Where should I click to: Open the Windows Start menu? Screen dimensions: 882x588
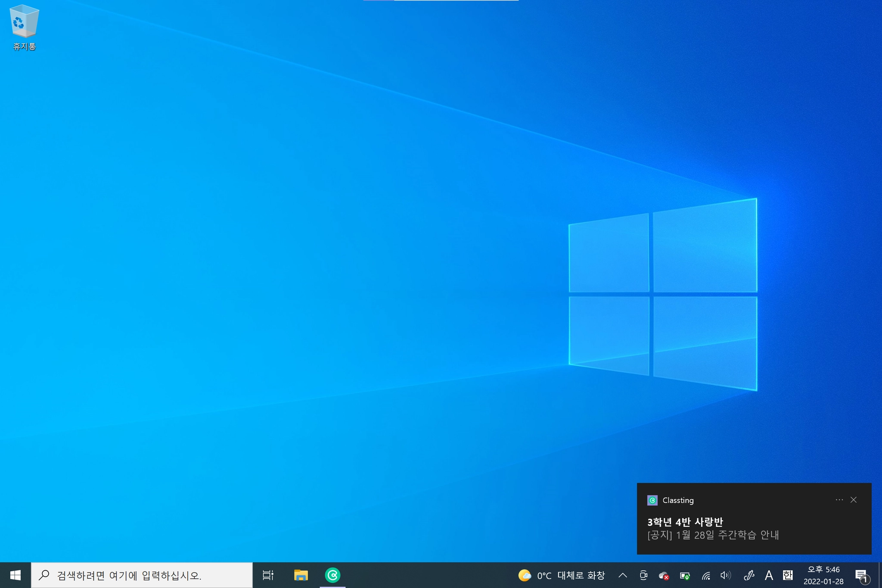coord(16,575)
